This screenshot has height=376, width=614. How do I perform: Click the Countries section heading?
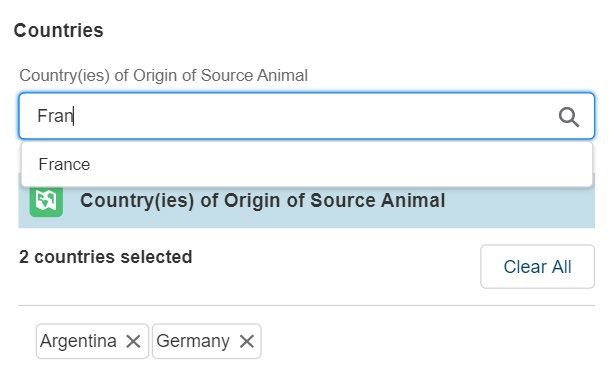click(59, 31)
